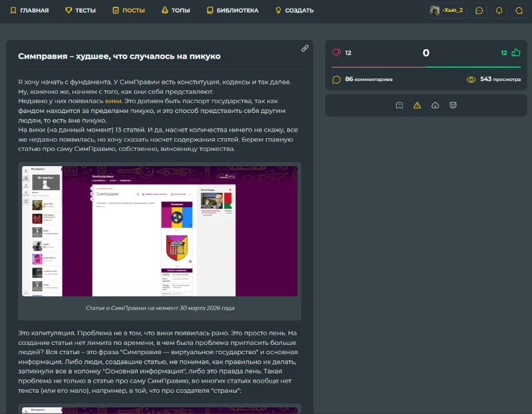
Task: Open messages via chat bubble icon in header
Action: click(x=479, y=11)
